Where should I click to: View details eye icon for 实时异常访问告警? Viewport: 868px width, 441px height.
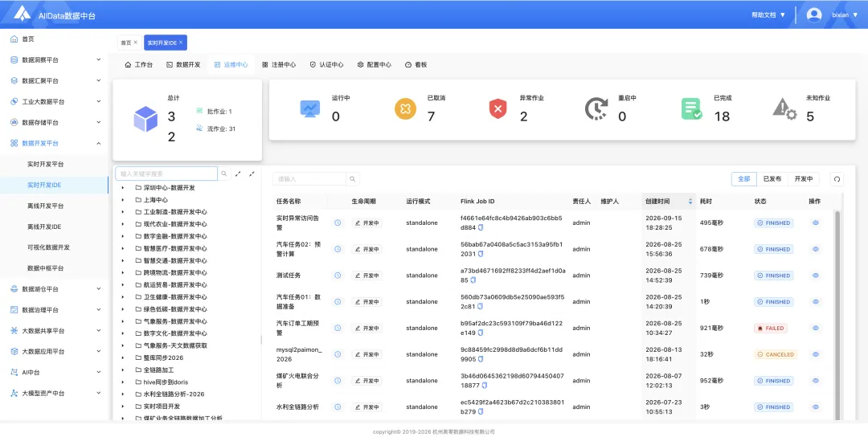(x=816, y=223)
